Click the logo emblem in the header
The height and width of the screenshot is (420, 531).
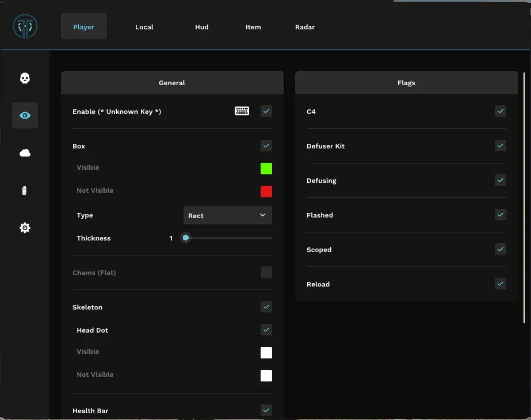(25, 26)
